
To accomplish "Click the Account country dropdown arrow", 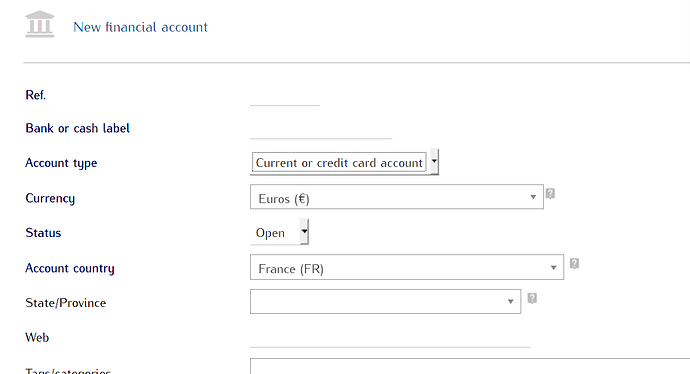I will point(553,268).
